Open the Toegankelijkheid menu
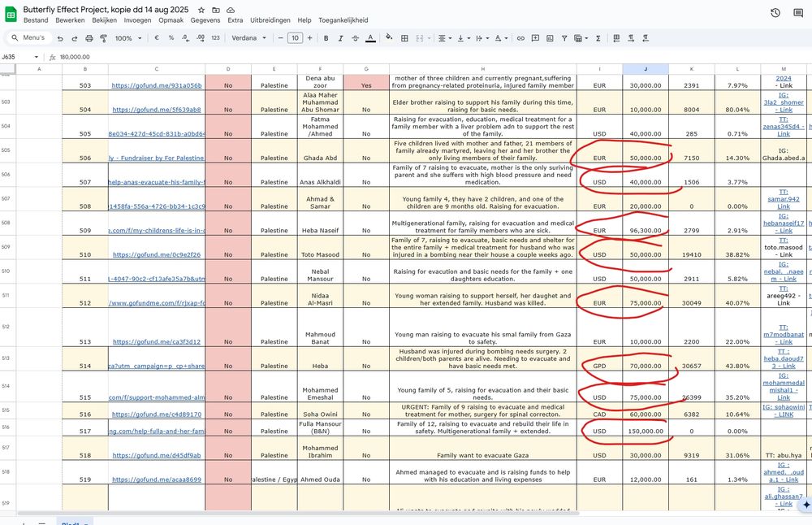This screenshot has width=812, height=525. click(x=343, y=20)
